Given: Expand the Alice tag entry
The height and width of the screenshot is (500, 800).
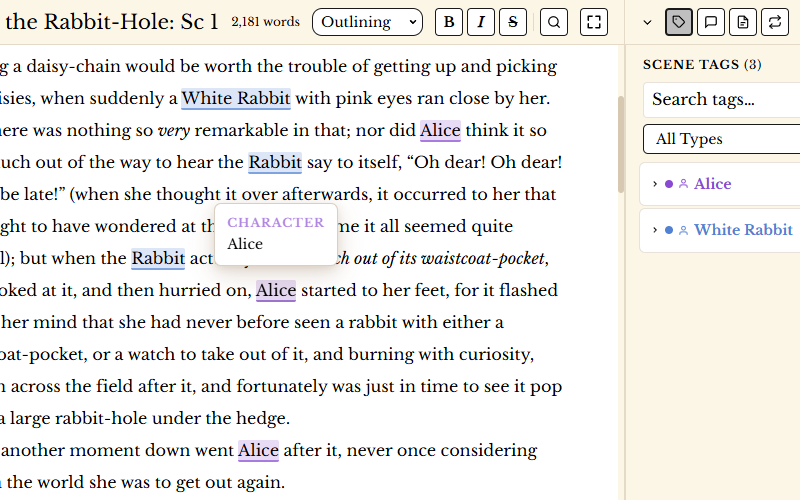Looking at the screenshot, I should click(655, 184).
